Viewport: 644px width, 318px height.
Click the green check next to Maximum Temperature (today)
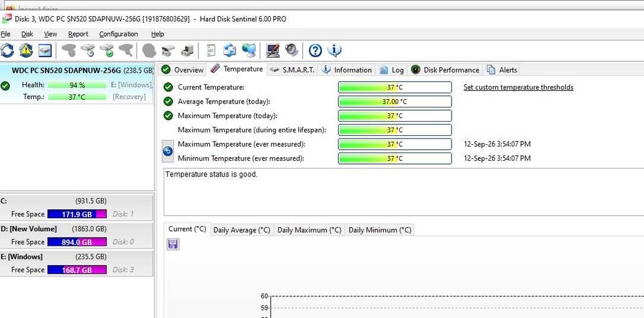tap(168, 116)
